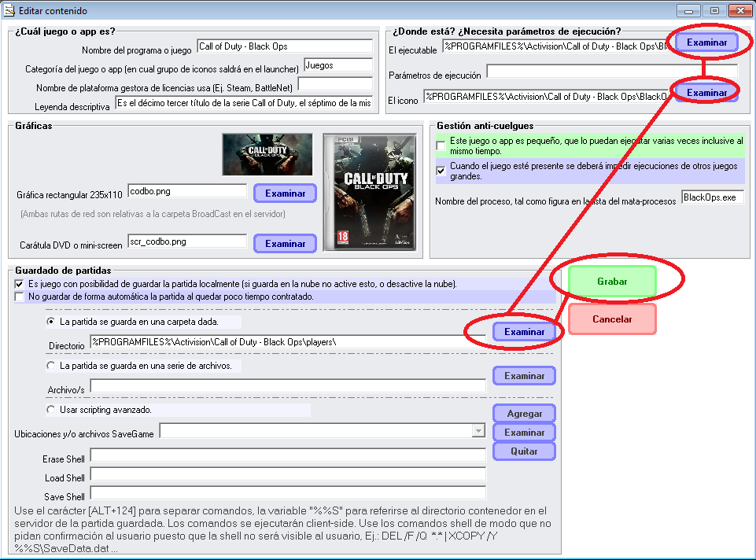Select the save in given folder radio option
756x560 pixels.
point(50,322)
